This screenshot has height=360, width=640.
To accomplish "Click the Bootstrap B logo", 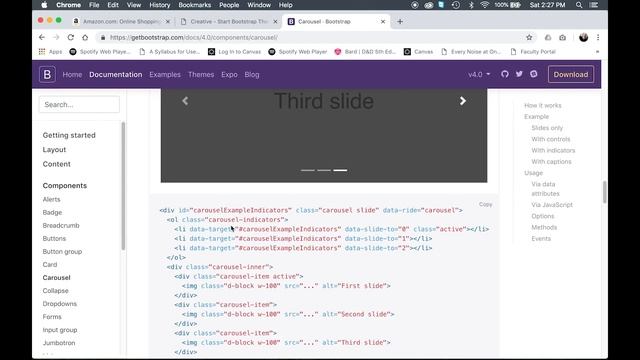I will pyautogui.click(x=47, y=75).
